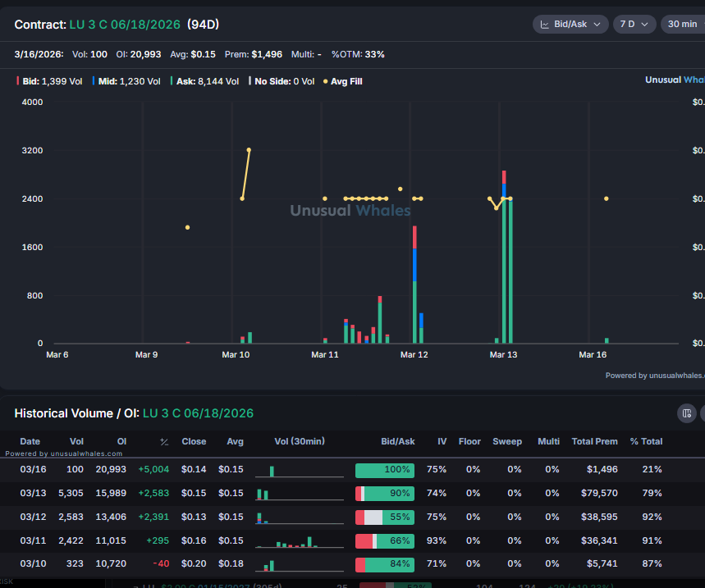Image resolution: width=705 pixels, height=588 pixels.
Task: Click the Prem: $1,496 summary stat
Action: coord(254,54)
